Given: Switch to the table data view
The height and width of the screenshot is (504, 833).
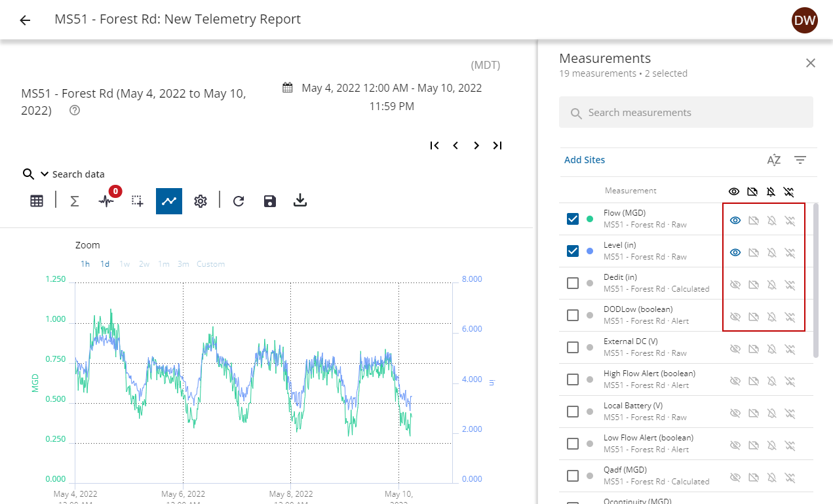Looking at the screenshot, I should [x=37, y=201].
